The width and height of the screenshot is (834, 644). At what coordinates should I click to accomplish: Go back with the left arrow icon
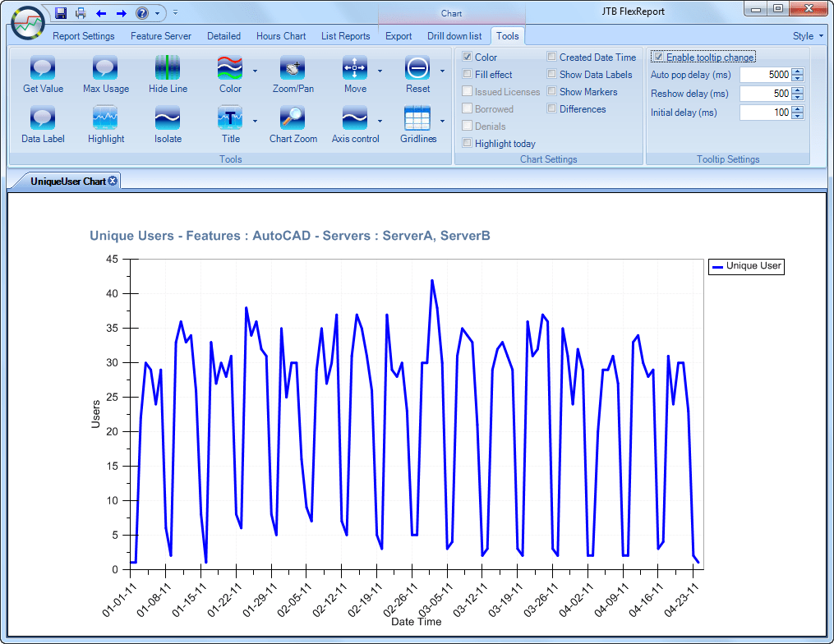point(101,13)
